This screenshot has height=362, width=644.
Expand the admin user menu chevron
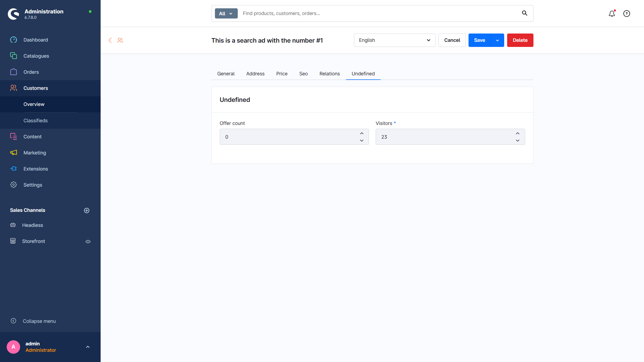(88, 347)
